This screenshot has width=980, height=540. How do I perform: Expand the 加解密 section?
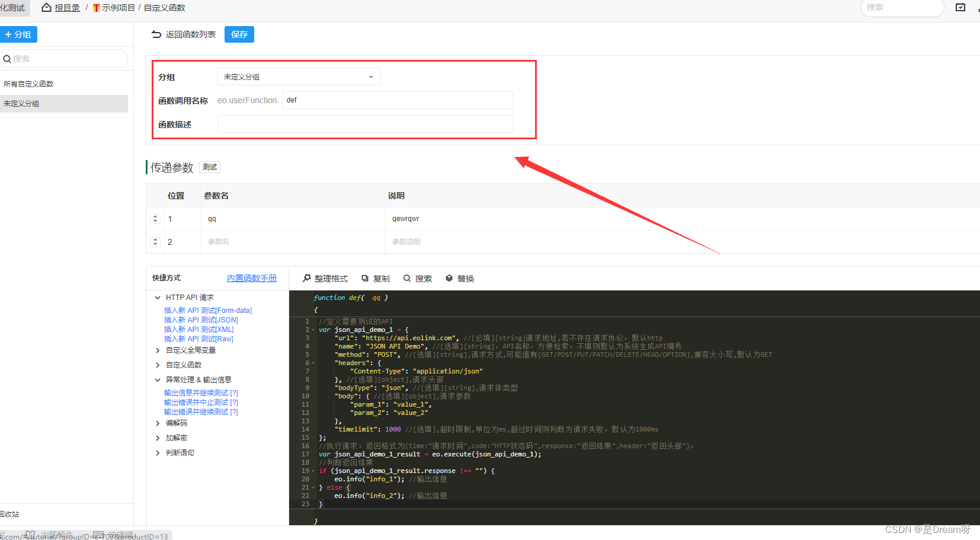[158, 438]
